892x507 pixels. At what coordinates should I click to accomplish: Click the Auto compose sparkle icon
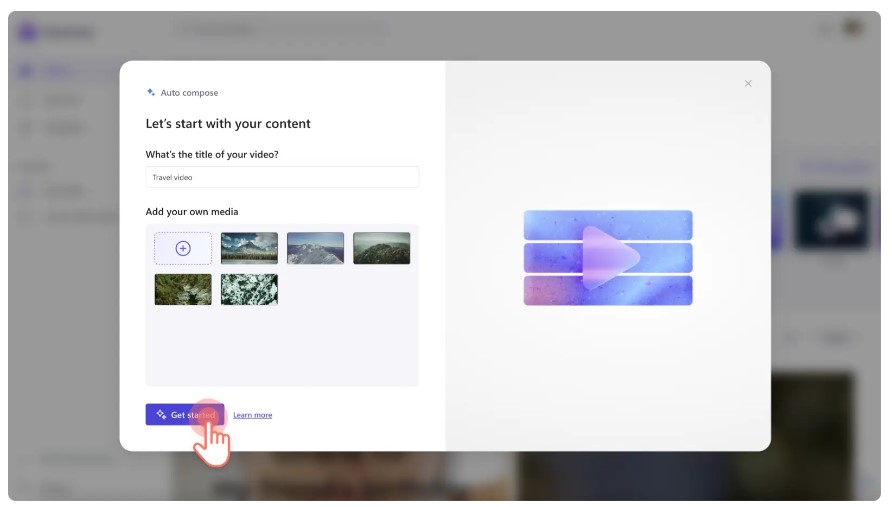point(151,92)
